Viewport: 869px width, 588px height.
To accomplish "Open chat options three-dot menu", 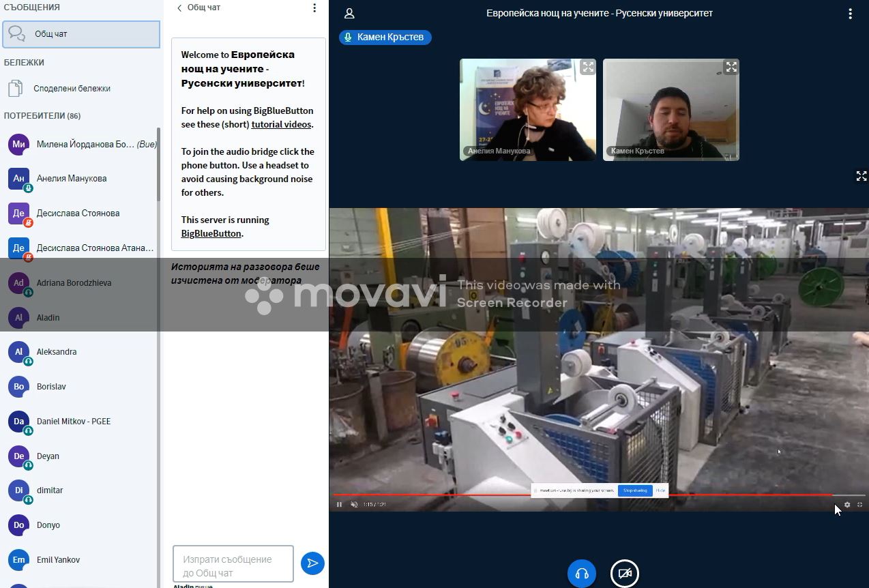I will pos(314,8).
